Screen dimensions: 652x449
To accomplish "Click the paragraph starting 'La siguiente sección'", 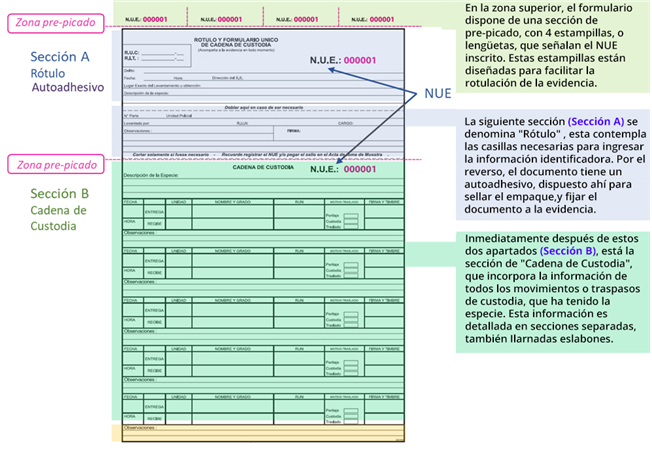I will tap(555, 165).
